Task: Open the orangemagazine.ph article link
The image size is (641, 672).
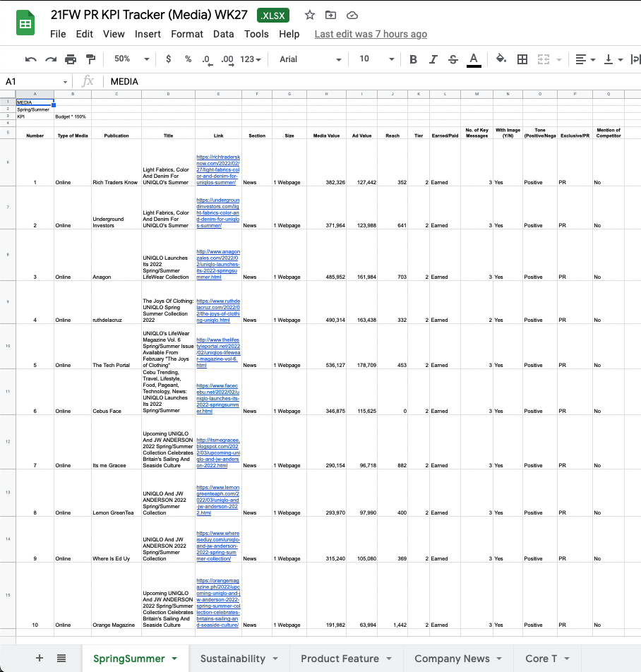Action: (x=218, y=603)
